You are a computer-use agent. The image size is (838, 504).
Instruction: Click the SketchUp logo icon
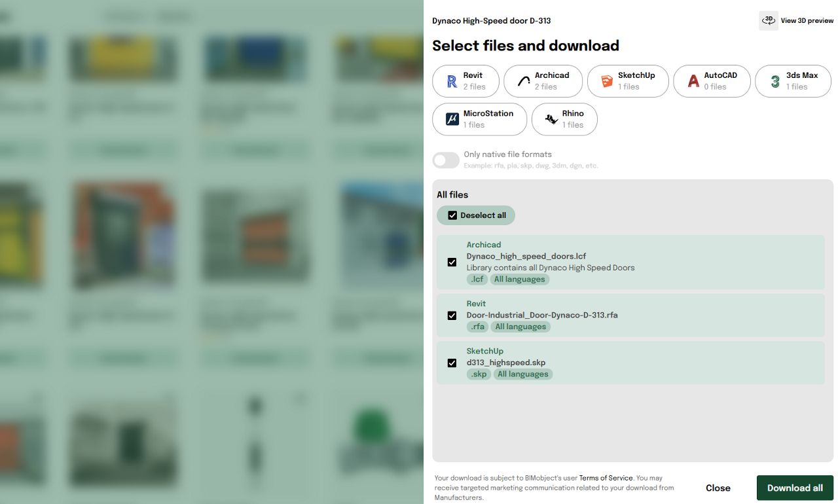pos(608,81)
